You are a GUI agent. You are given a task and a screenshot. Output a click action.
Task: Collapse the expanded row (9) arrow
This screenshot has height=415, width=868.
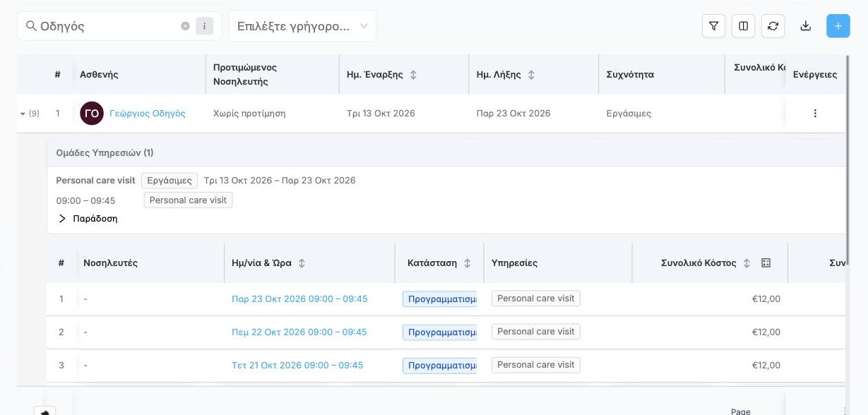click(22, 114)
